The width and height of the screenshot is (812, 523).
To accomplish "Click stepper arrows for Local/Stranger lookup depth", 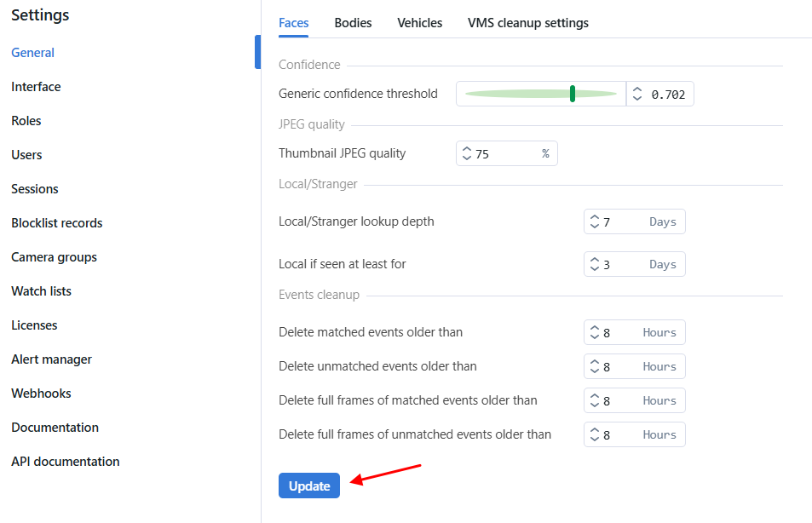I will [x=594, y=221].
